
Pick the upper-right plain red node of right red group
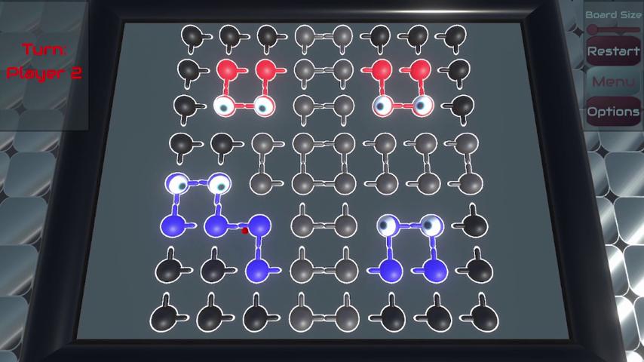pyautogui.click(x=420, y=69)
